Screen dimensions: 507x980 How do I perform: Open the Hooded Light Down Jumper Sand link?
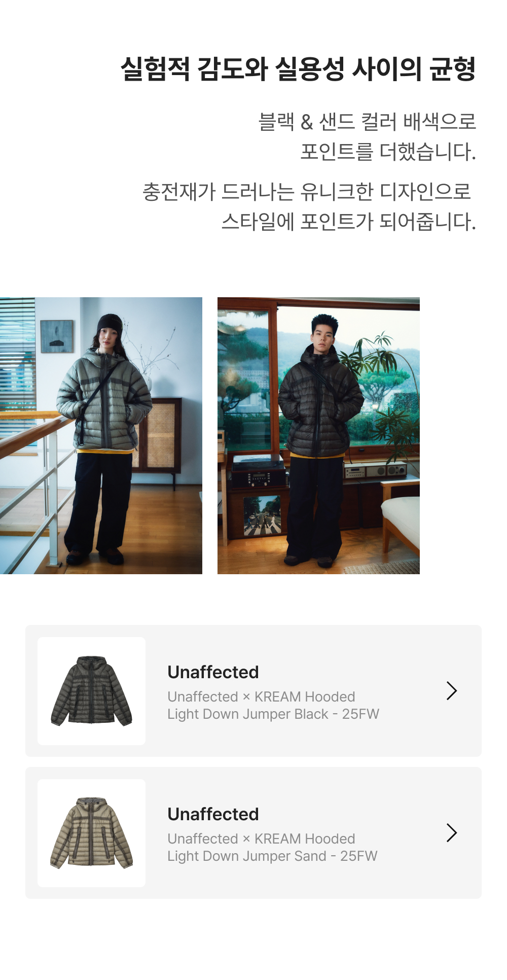pyautogui.click(x=272, y=847)
